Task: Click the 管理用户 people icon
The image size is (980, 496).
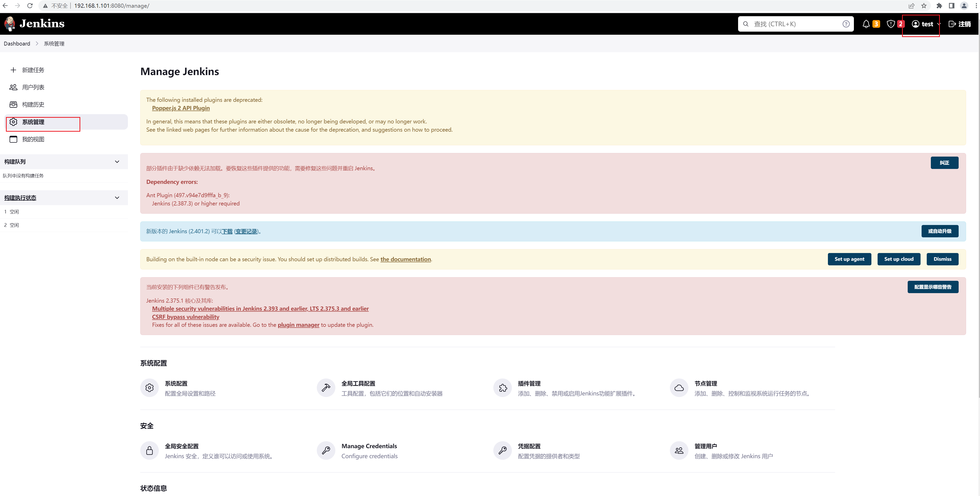Action: [679, 450]
